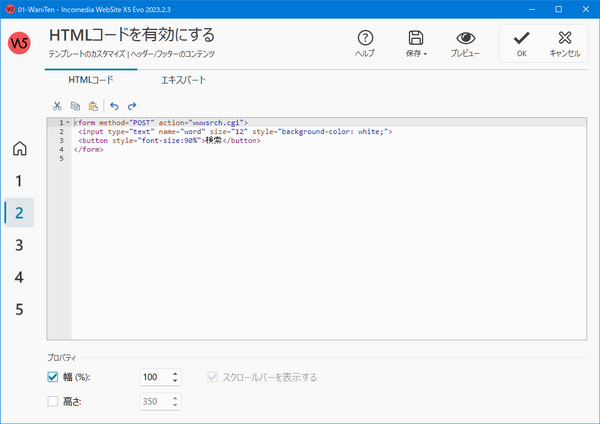The image size is (600, 424).
Task: Click the Cut scissors icon
Action: [x=57, y=106]
